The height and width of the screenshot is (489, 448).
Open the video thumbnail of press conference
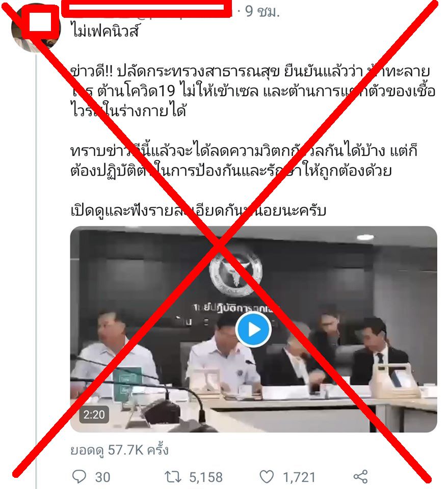click(x=253, y=330)
